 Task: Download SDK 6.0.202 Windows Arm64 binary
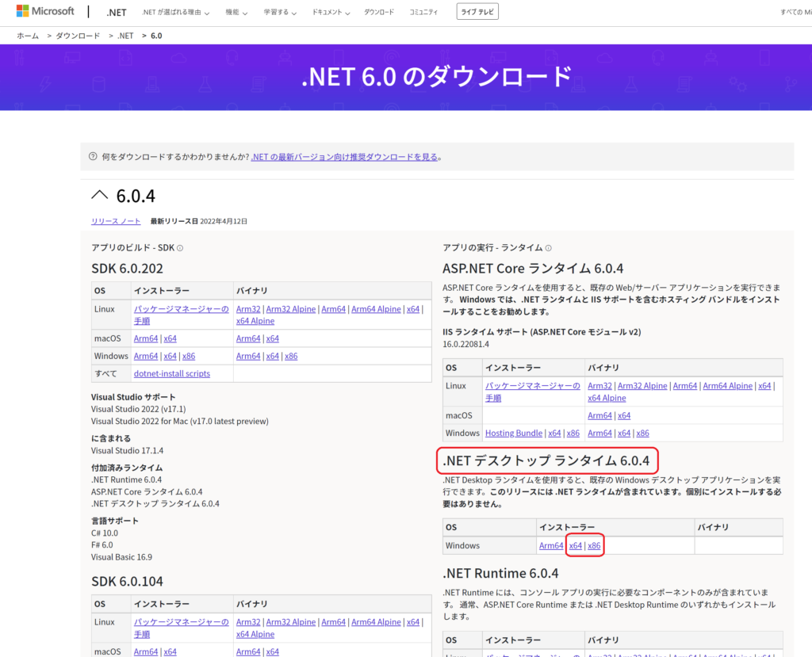[x=248, y=356]
